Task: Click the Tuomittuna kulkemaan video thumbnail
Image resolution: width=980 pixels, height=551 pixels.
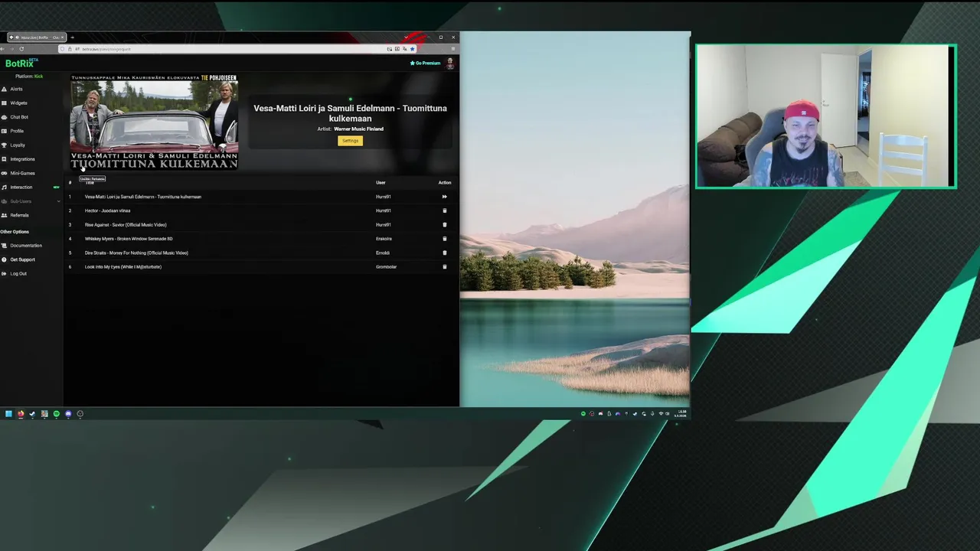Action: 154,122
